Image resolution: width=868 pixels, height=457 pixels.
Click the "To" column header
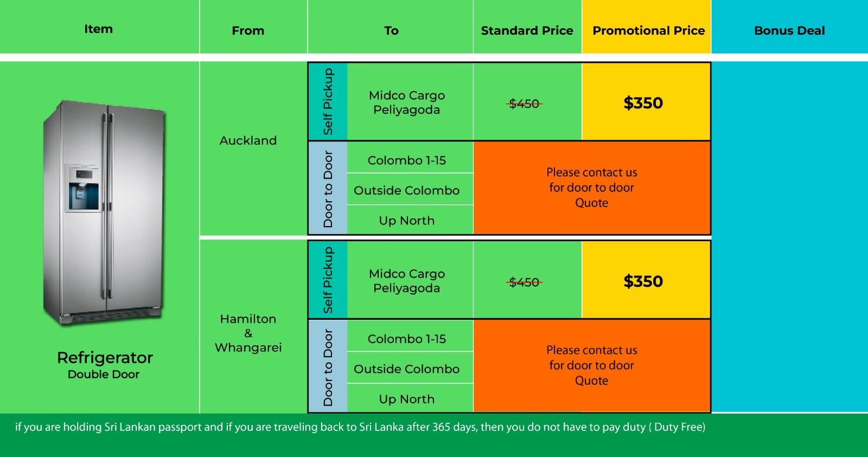point(391,31)
